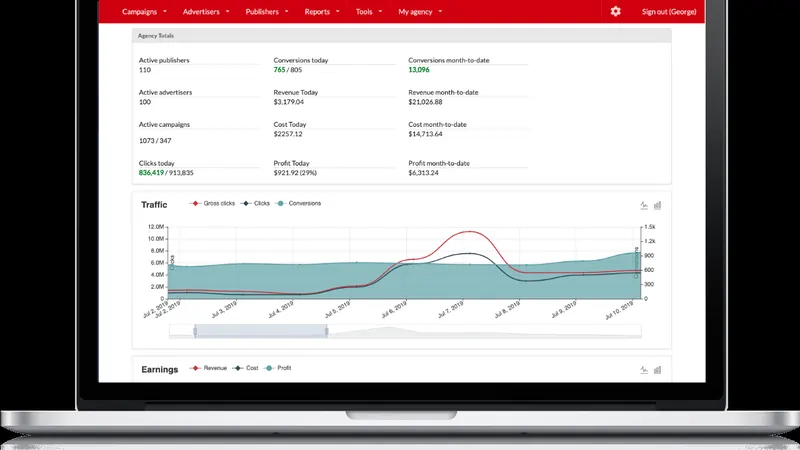Click the Agency Totals panel header
800x450 pixels.
(x=402, y=36)
